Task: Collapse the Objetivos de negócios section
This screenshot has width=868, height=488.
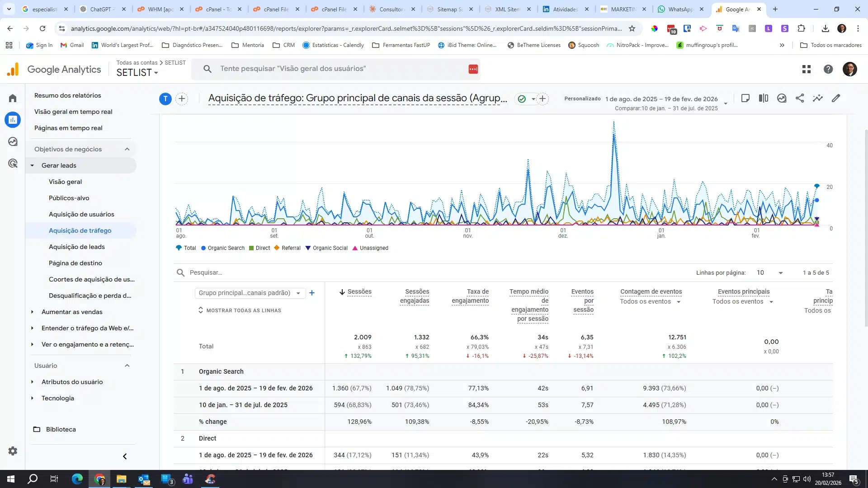Action: point(127,149)
